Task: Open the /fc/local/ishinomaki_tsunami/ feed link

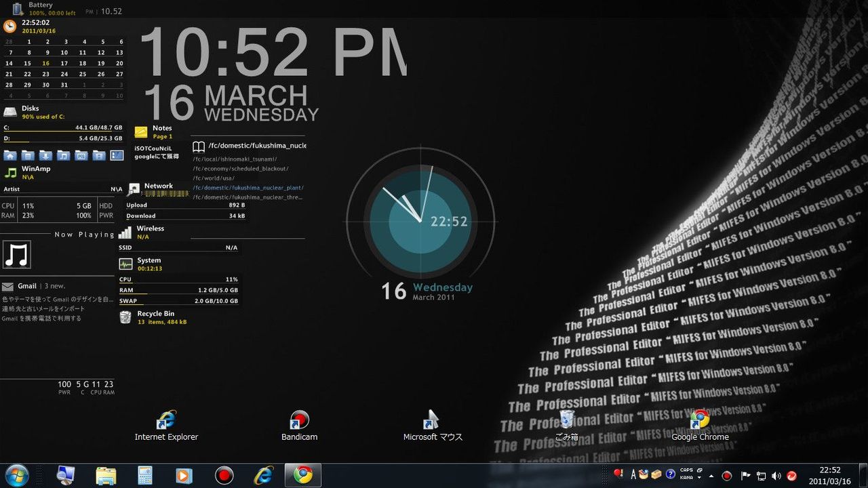Action: (x=233, y=159)
